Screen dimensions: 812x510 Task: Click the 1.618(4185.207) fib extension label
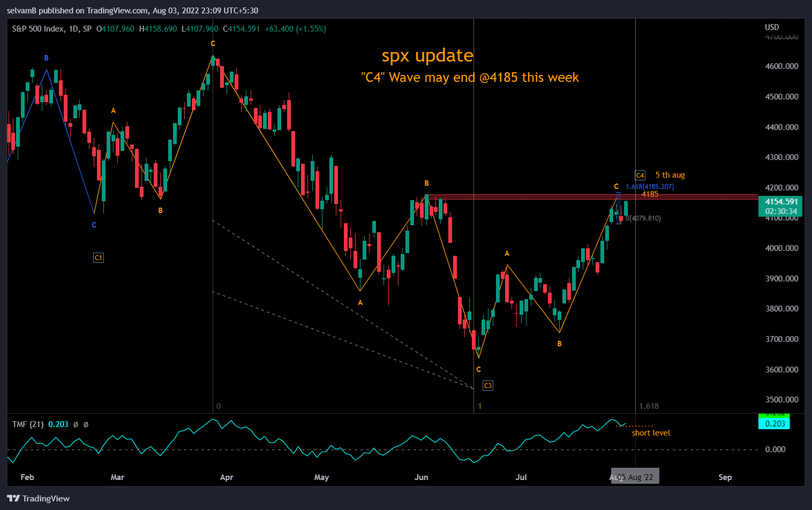point(650,187)
